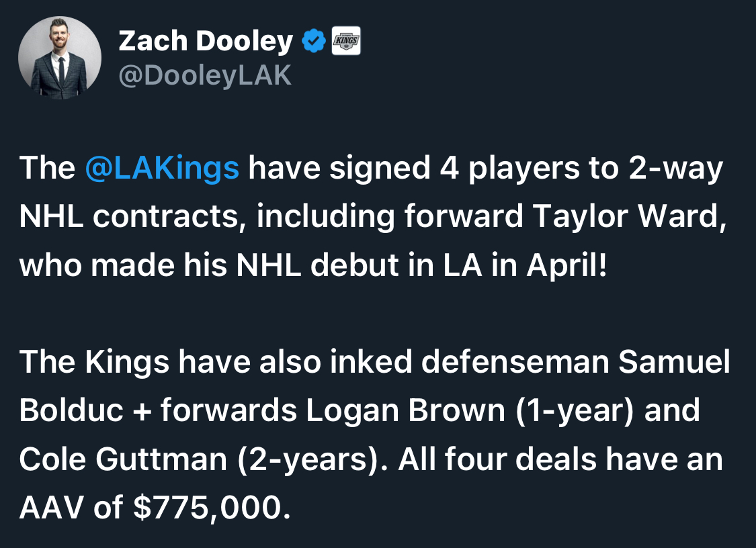Click the words 'Logan Brown'
This screenshot has width=756, height=548.
405,410
